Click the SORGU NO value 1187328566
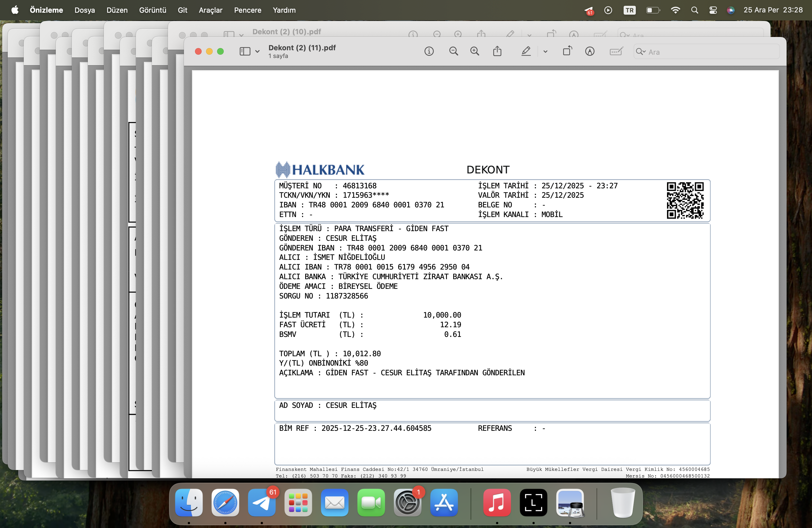The width and height of the screenshot is (812, 528). click(x=347, y=296)
